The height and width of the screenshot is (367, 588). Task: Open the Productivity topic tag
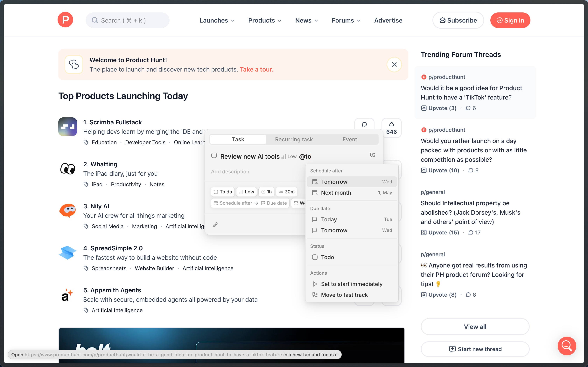(x=126, y=184)
